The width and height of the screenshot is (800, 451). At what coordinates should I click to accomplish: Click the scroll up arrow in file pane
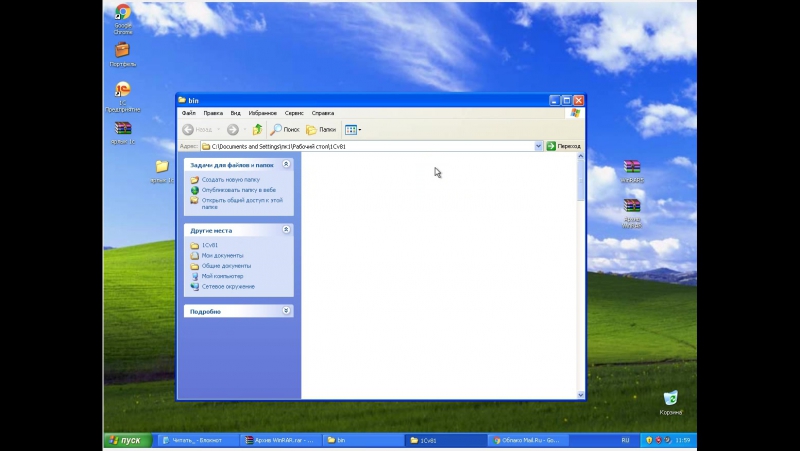tap(581, 156)
